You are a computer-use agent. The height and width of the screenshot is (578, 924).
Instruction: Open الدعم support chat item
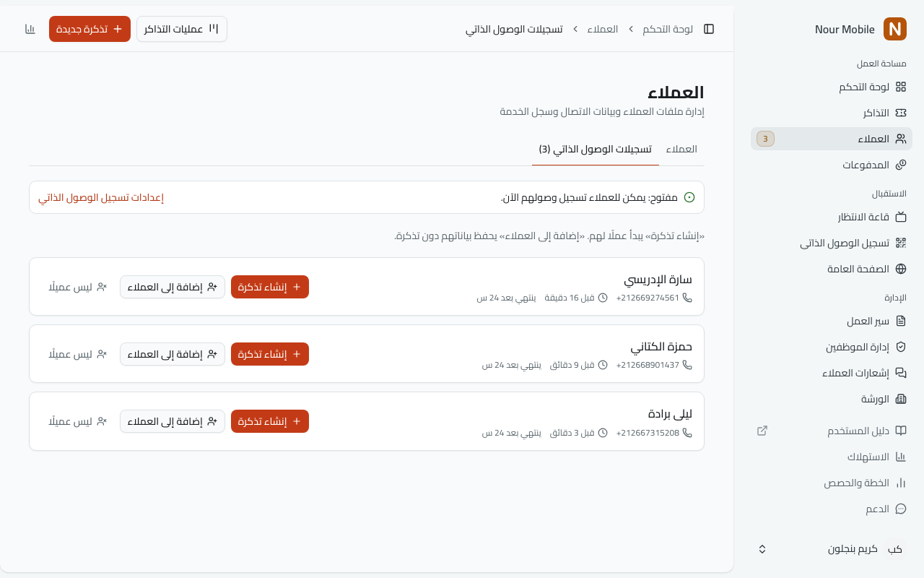point(832,509)
